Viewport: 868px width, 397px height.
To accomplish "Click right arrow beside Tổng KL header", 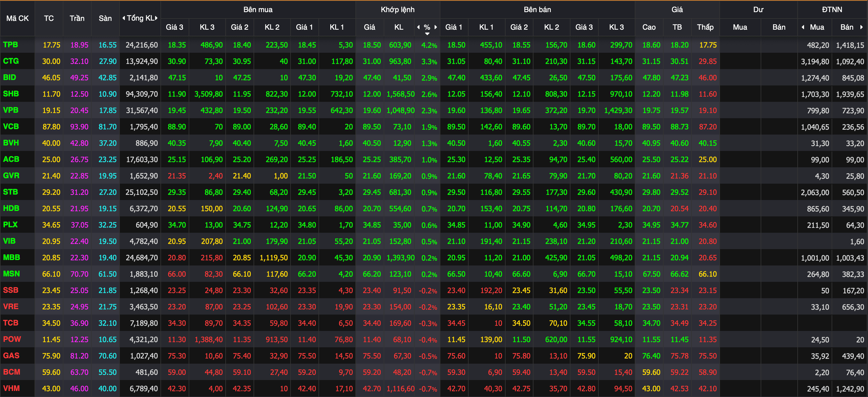I will 156,18.
